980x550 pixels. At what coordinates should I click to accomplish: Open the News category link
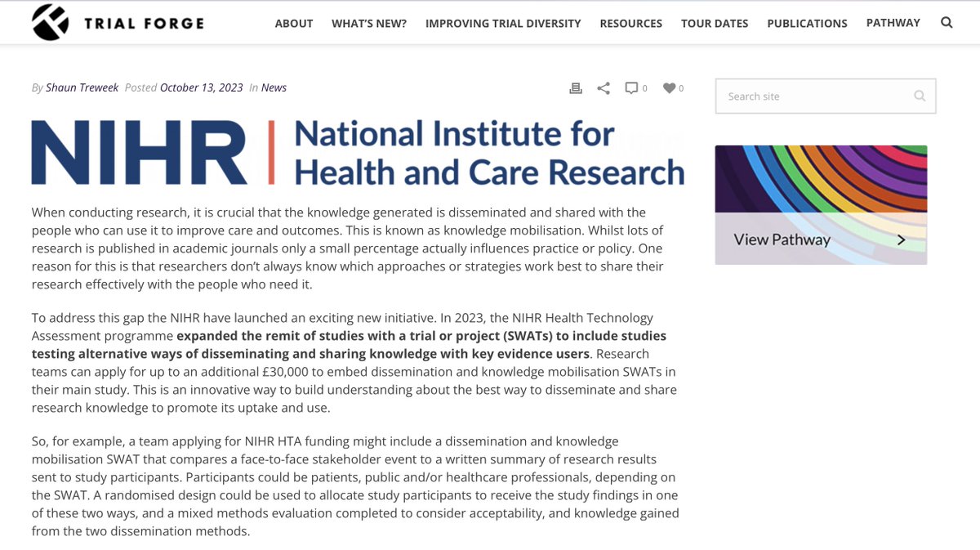pos(274,87)
